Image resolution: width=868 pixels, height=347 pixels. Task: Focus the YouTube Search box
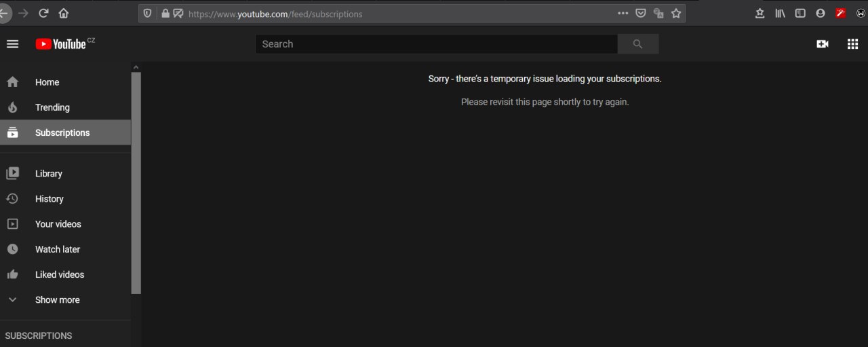[436, 44]
